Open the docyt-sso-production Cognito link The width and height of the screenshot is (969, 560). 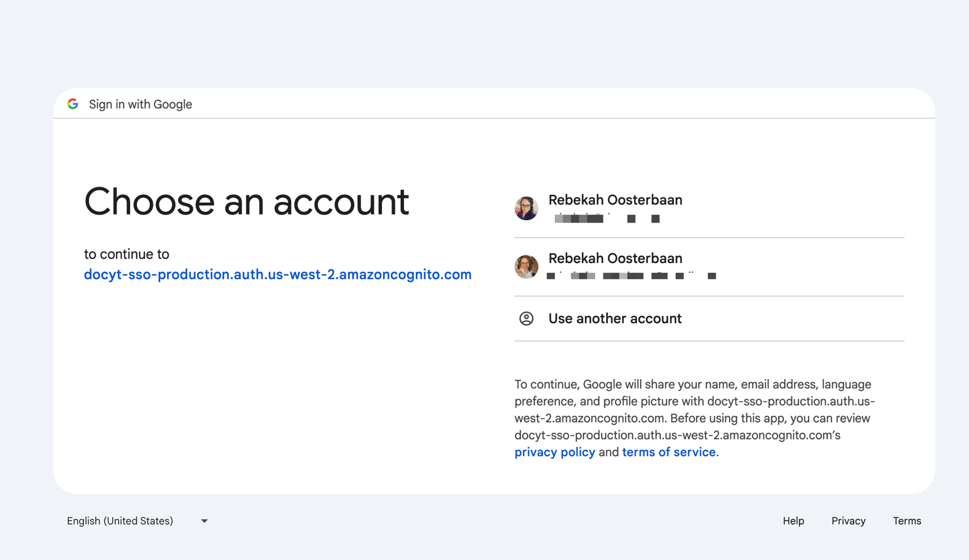277,274
